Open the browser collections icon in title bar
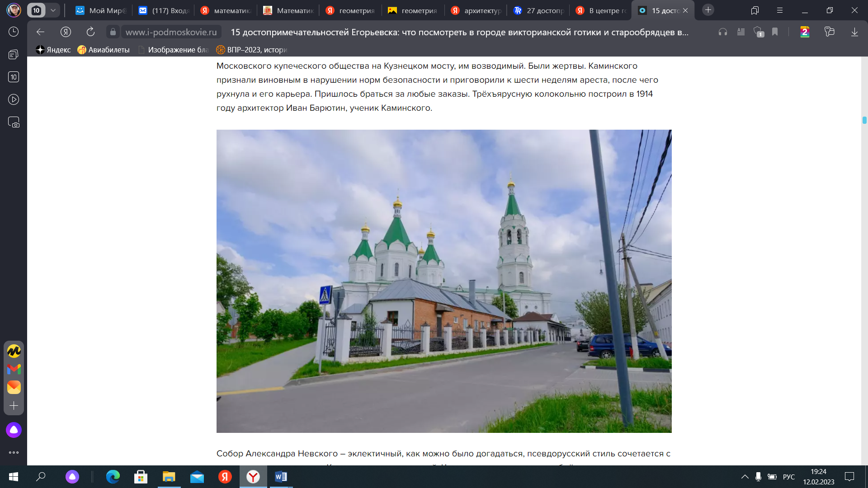 click(755, 10)
